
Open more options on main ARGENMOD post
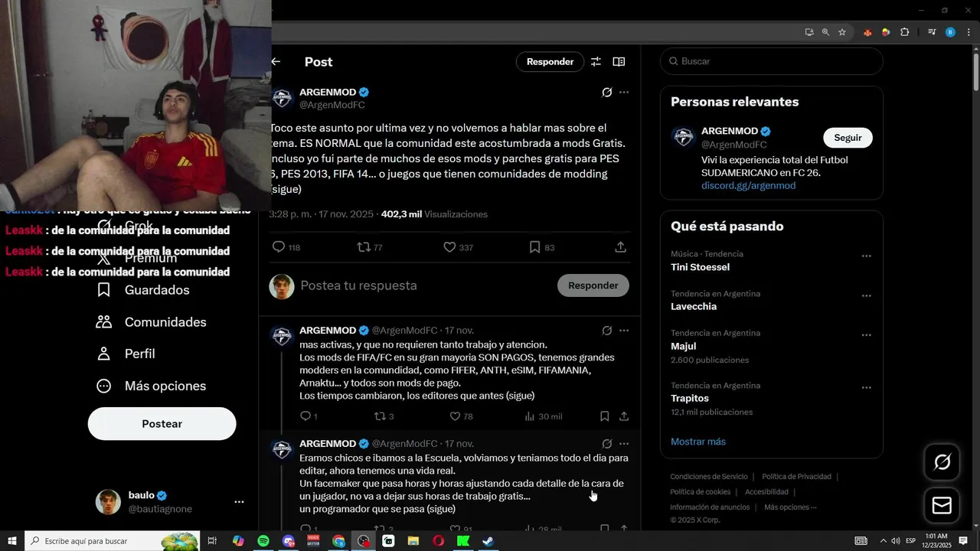click(x=624, y=93)
